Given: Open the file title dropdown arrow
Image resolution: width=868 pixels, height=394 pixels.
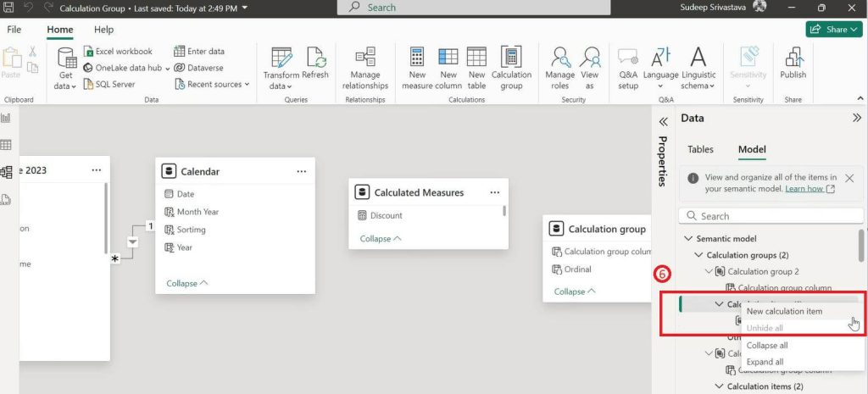Looking at the screenshot, I should (x=245, y=8).
